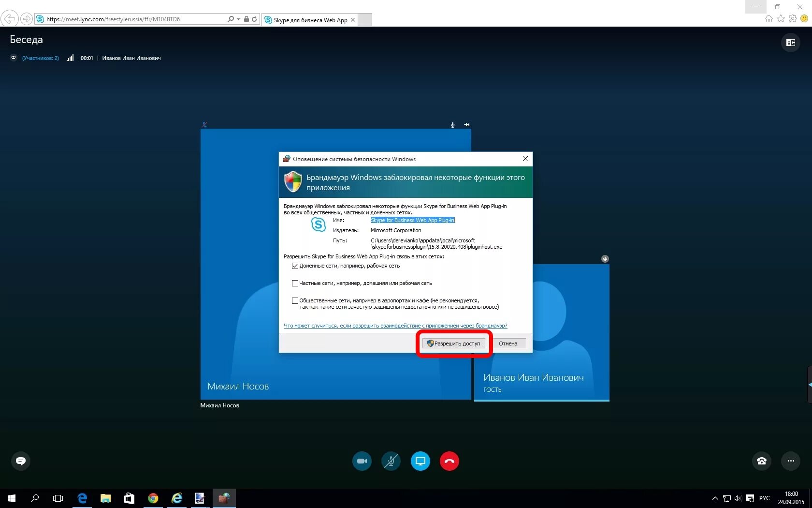Viewport: 812px width, 508px height.
Task: Click the camera video button in call controls
Action: tap(362, 461)
